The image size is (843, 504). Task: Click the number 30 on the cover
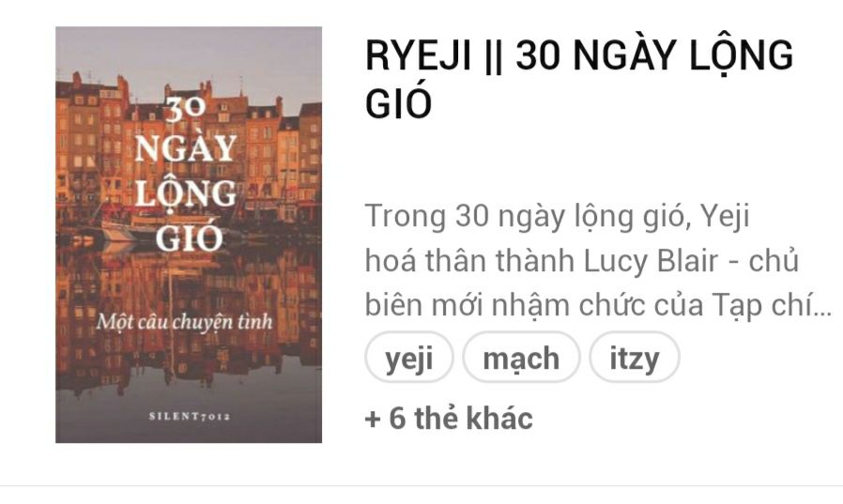point(186,109)
